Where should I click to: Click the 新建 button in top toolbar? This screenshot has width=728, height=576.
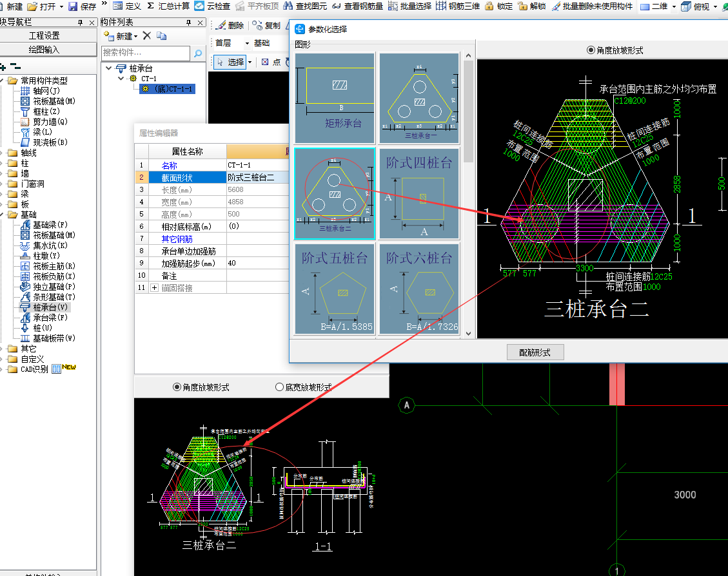point(11,6)
